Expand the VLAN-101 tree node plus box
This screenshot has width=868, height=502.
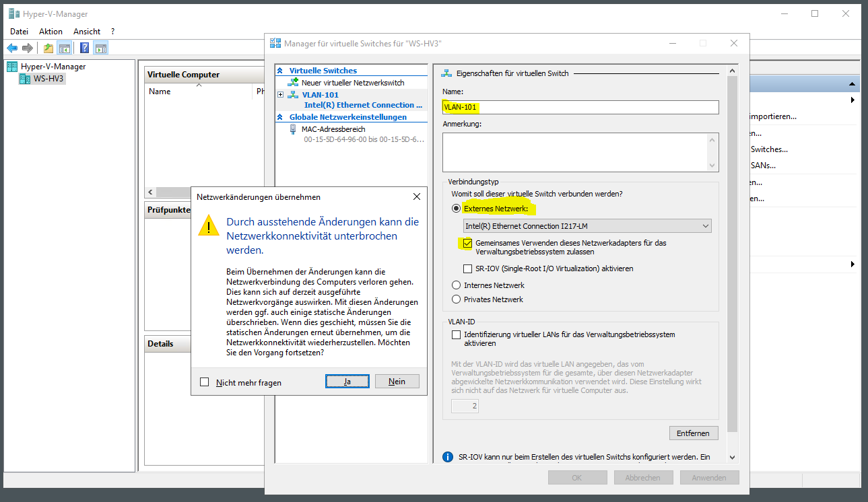coord(280,95)
